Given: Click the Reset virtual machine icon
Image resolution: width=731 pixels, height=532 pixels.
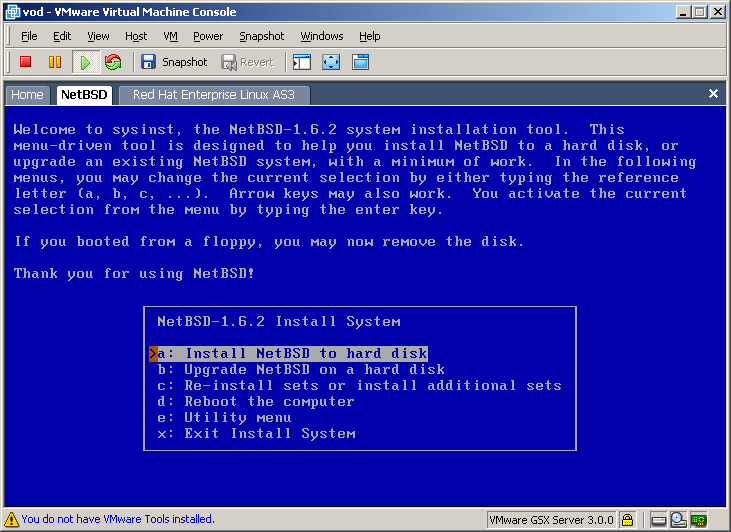Looking at the screenshot, I should point(113,62).
